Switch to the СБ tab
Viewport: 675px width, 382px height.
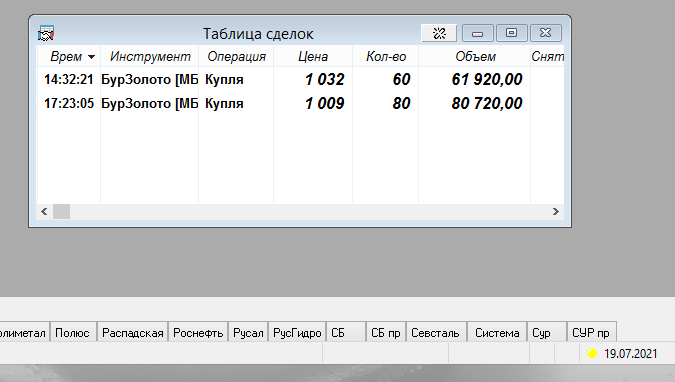coord(346,333)
